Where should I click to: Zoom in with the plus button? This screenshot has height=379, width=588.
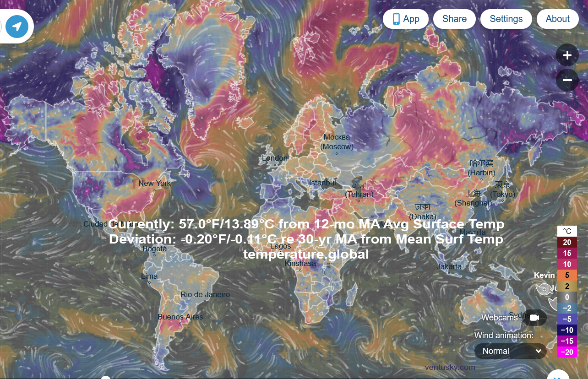click(x=567, y=55)
